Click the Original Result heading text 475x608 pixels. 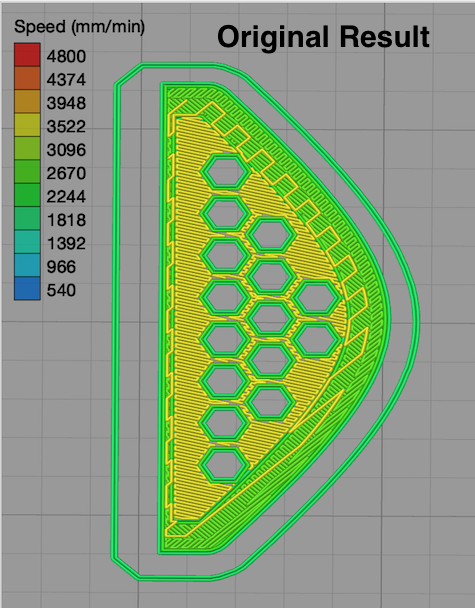pyautogui.click(x=323, y=37)
